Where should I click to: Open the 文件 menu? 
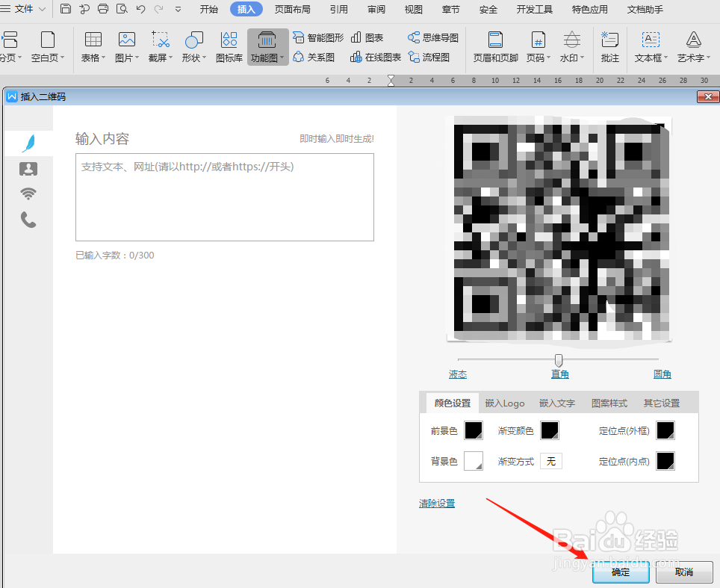click(x=23, y=9)
